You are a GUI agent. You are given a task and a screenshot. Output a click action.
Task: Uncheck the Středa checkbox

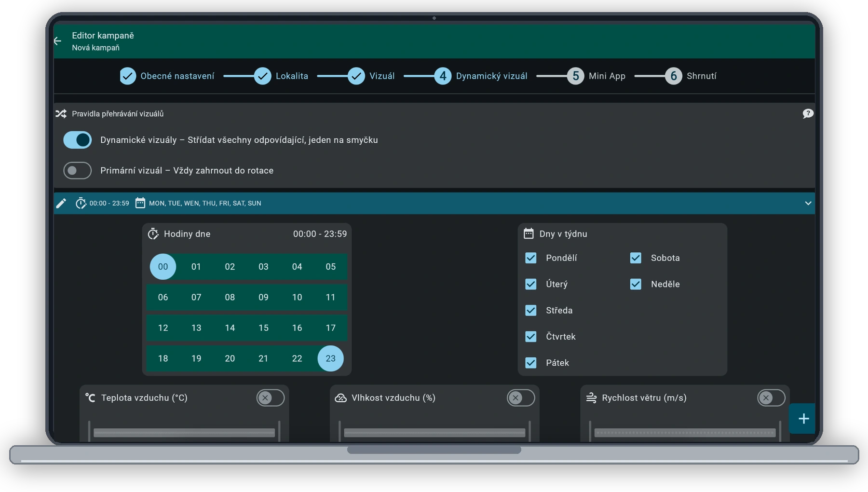click(x=531, y=310)
